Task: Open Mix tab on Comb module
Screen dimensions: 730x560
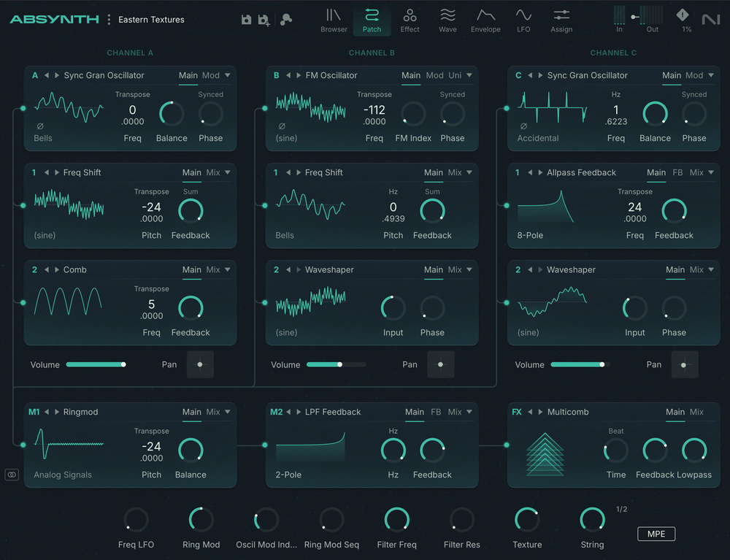Action: click(213, 270)
